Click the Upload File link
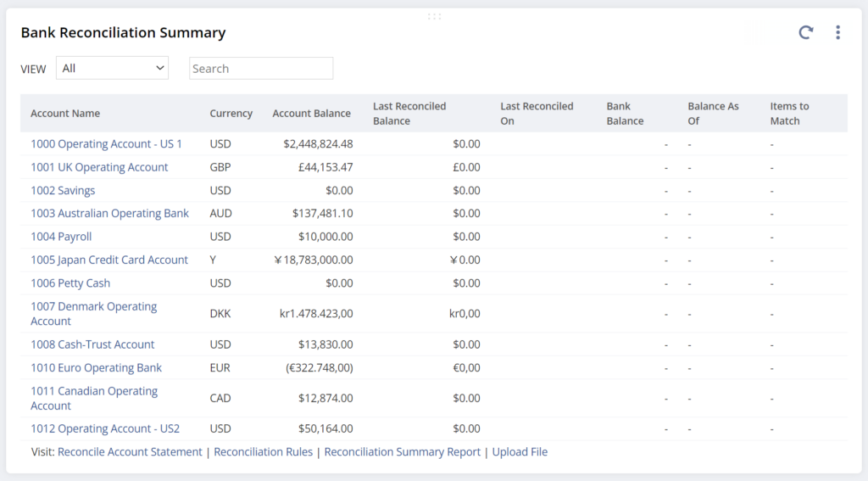Image resolution: width=868 pixels, height=481 pixels. click(x=520, y=452)
